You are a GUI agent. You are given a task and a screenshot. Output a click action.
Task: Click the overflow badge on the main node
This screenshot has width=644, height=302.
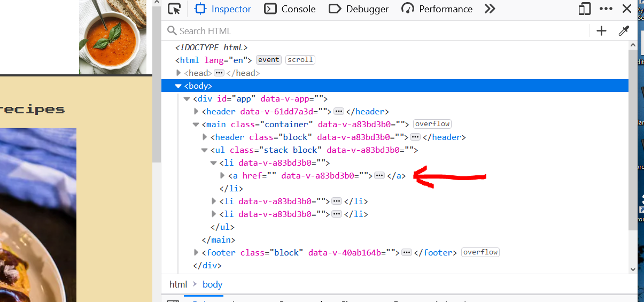[432, 124]
